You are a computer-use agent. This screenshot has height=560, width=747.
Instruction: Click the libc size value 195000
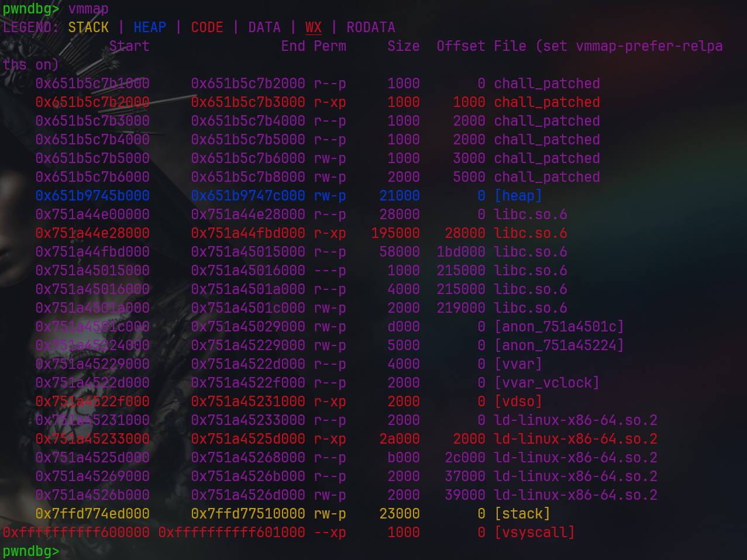tap(395, 233)
